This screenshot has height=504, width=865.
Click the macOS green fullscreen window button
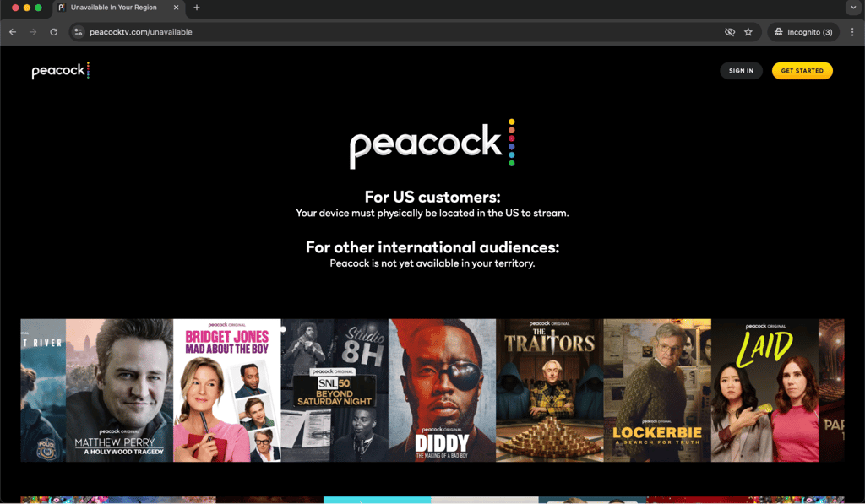pyautogui.click(x=38, y=8)
